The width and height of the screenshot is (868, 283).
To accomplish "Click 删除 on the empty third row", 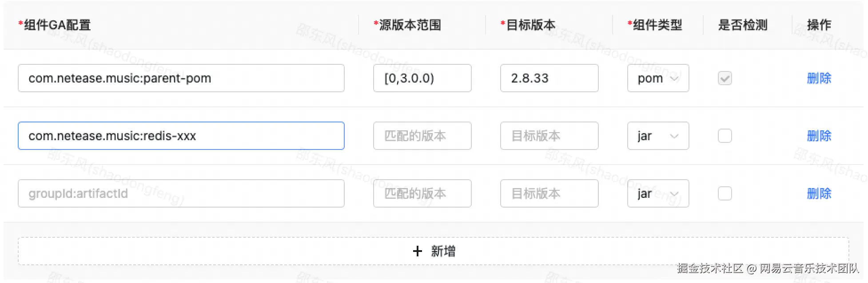I will [x=819, y=193].
